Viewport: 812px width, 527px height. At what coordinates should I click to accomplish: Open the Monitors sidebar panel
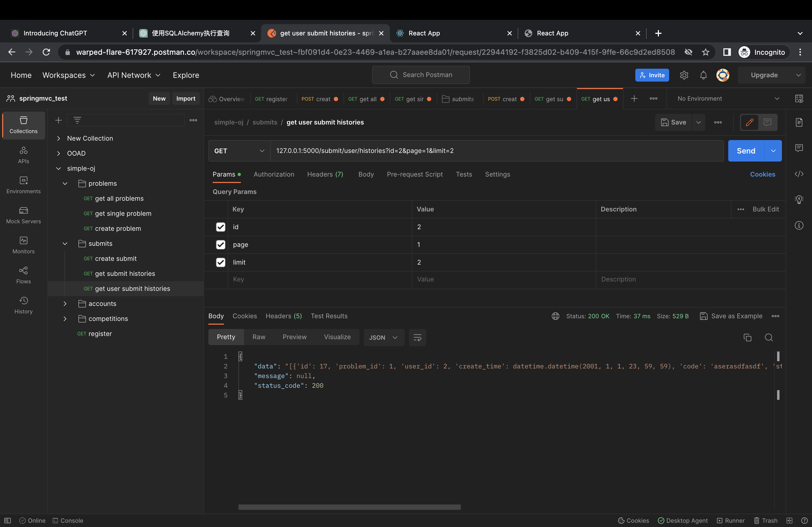(24, 245)
